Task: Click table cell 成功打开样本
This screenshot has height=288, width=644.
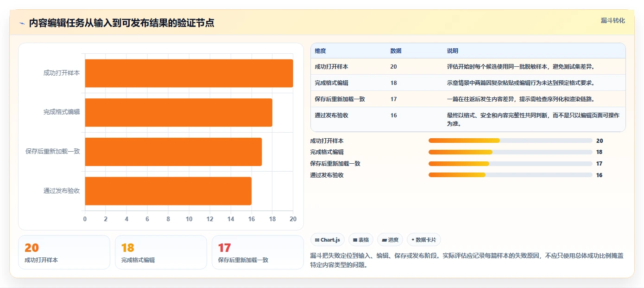Action: pos(331,66)
